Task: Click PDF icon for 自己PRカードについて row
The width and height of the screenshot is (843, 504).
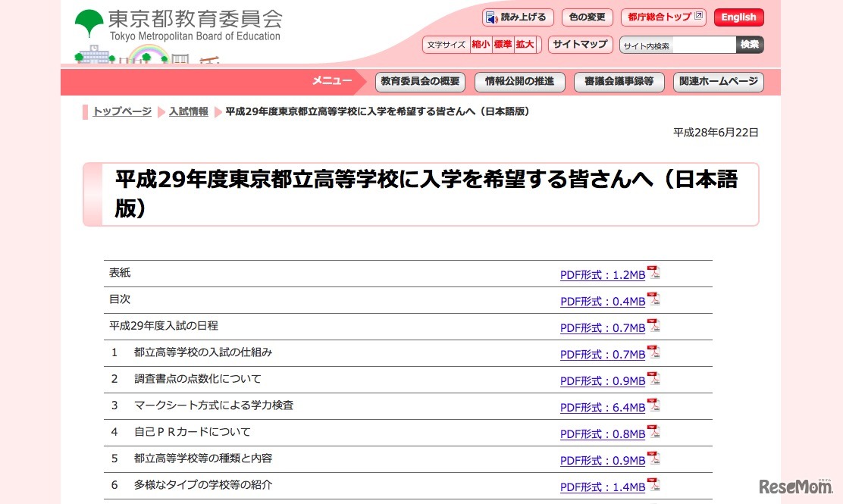Action: pyautogui.click(x=653, y=432)
